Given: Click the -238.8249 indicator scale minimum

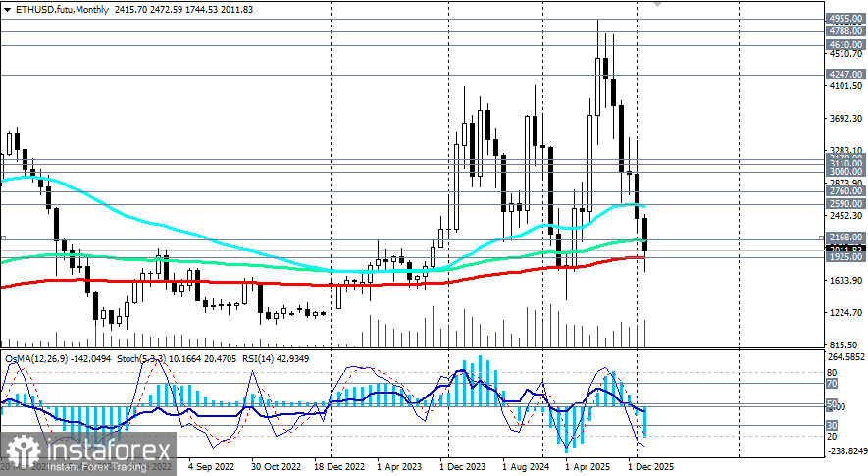Looking at the screenshot, I should tap(845, 451).
